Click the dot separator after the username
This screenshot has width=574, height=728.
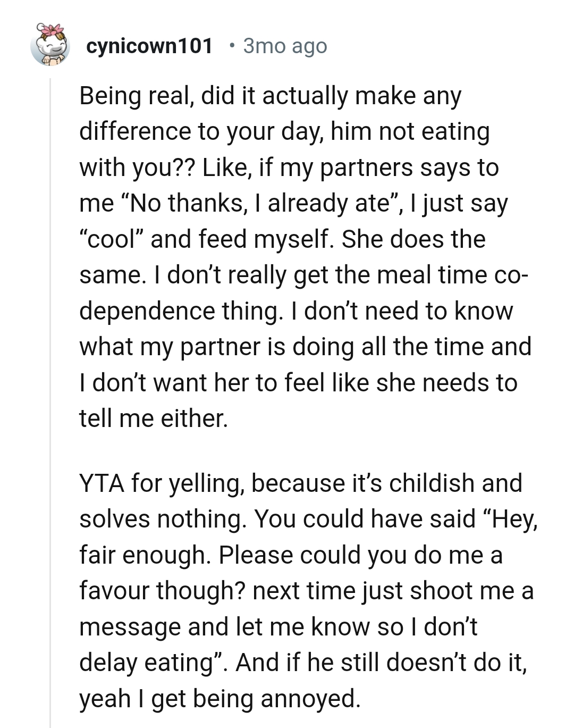point(232,46)
